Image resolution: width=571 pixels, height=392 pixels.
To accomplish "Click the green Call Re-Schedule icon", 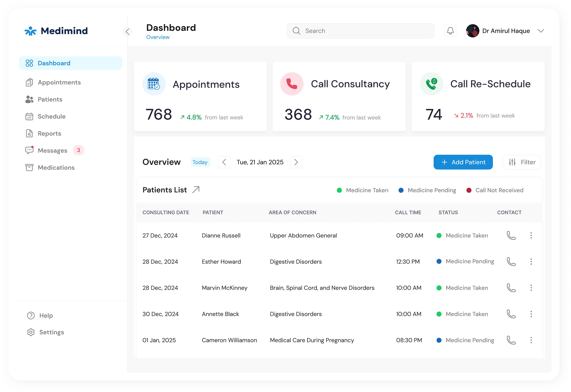I will [432, 84].
